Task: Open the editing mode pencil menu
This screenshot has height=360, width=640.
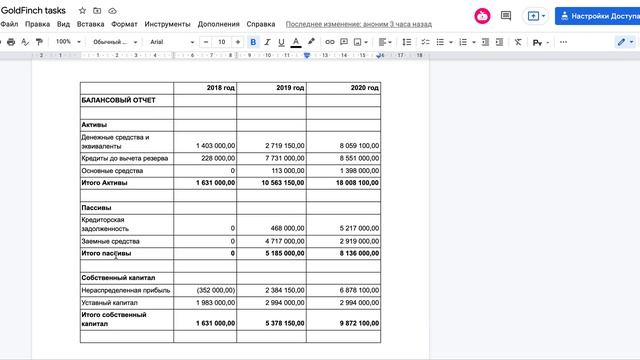Action: click(625, 42)
